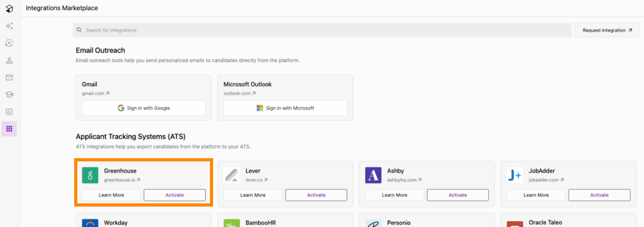Screen dimensions: 644x227
Task: Open the person profile sidebar icon
Action: click(x=9, y=60)
